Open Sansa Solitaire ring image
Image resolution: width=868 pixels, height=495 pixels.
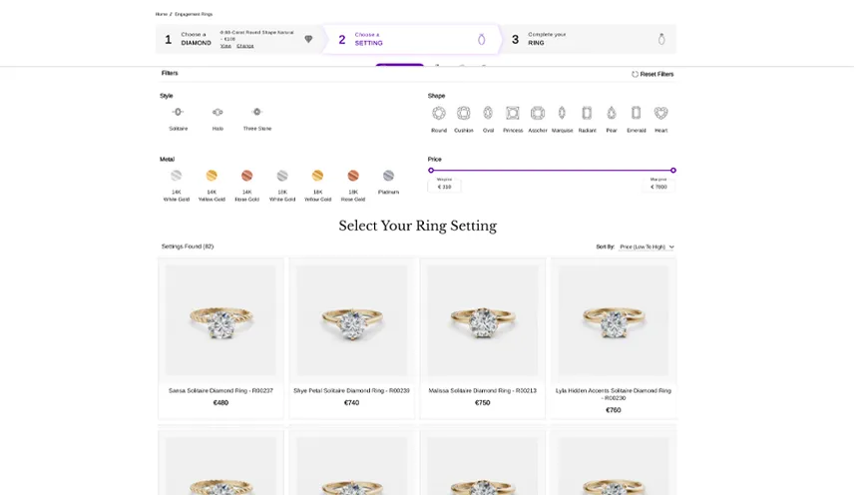pyautogui.click(x=220, y=320)
